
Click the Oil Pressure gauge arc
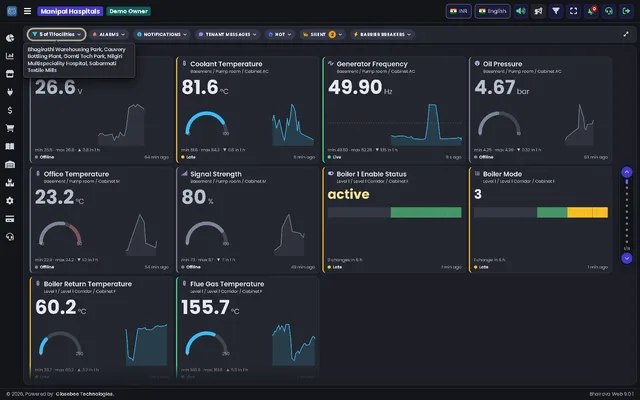[x=499, y=123]
